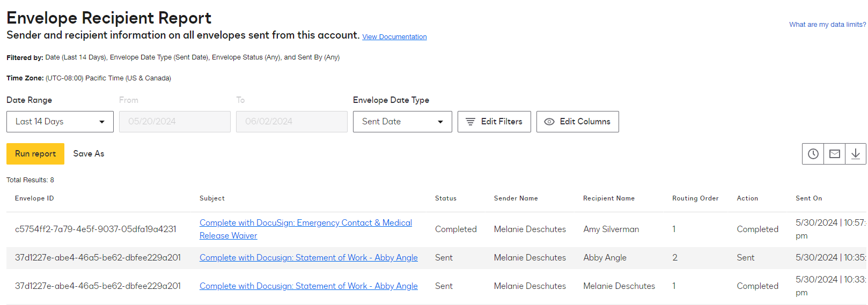The height and width of the screenshot is (305, 868).
Task: Click the To date field 06/02/2024
Action: coord(292,122)
